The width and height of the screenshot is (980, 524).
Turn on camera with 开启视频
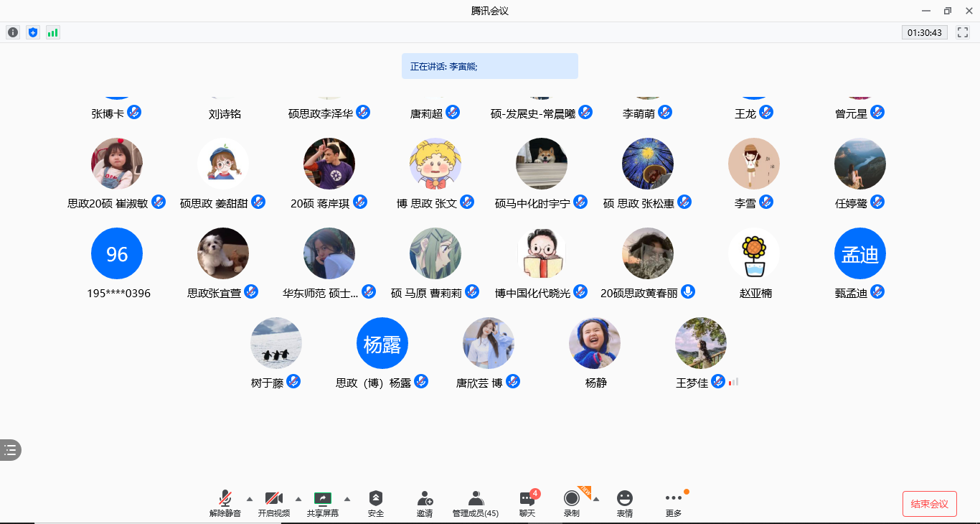click(x=274, y=503)
